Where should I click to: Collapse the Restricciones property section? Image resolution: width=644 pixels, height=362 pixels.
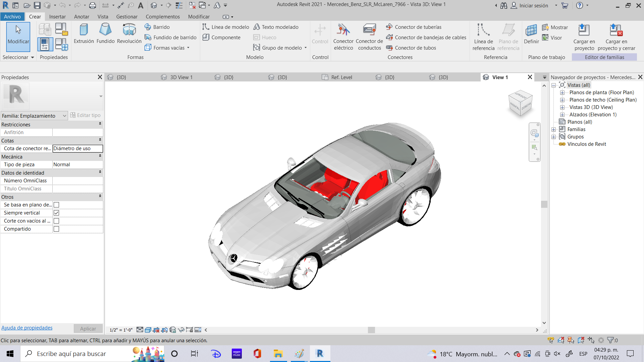pos(100,124)
